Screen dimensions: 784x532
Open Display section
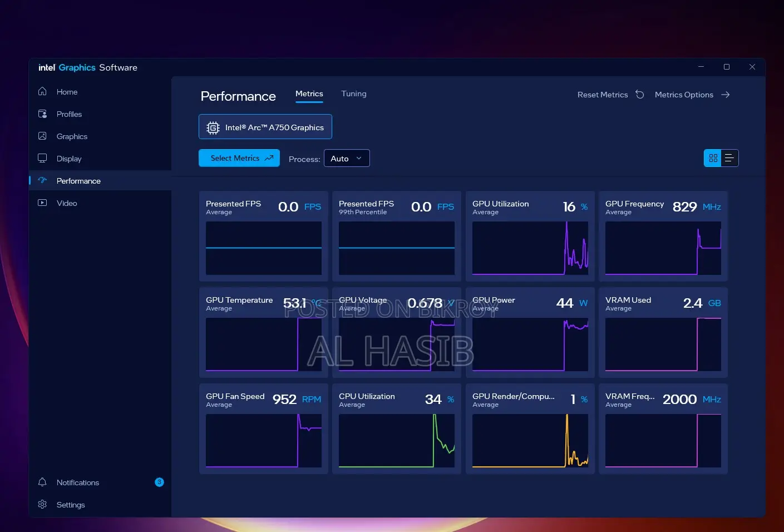coord(100,159)
